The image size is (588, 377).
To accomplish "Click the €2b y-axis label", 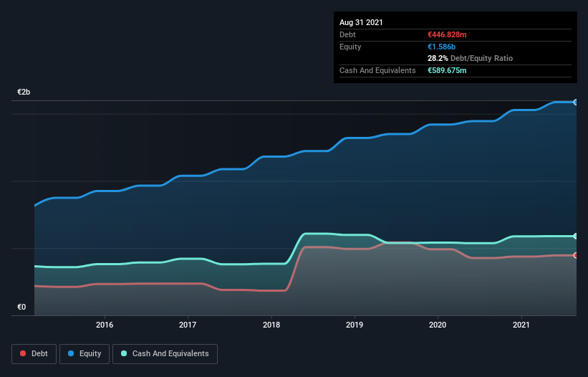I will pos(24,92).
